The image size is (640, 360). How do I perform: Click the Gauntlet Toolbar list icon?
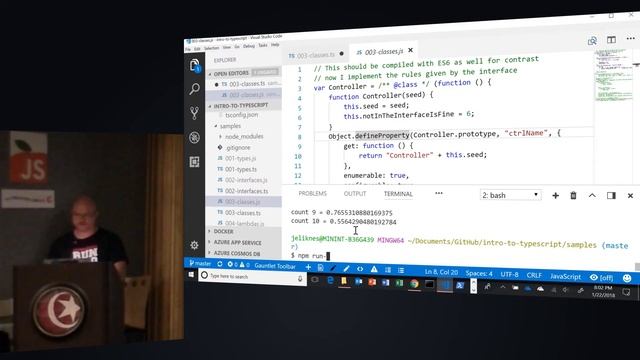[401, 270]
